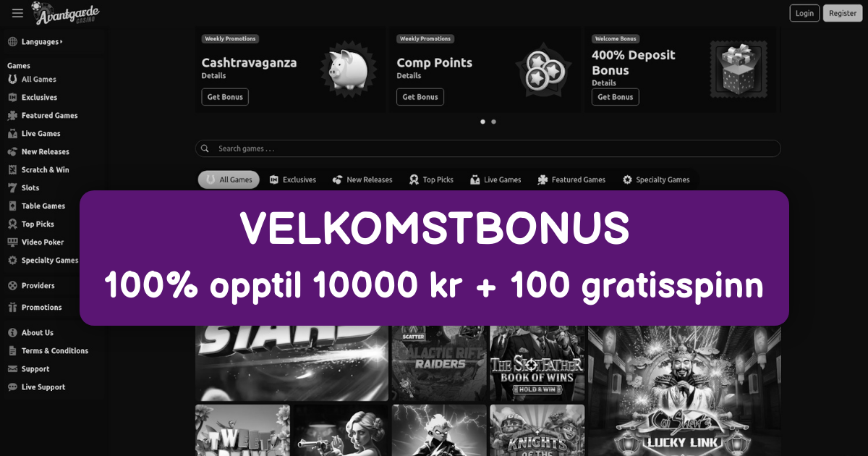The image size is (868, 456).
Task: Get the Comp Points bonus
Action: pos(420,97)
